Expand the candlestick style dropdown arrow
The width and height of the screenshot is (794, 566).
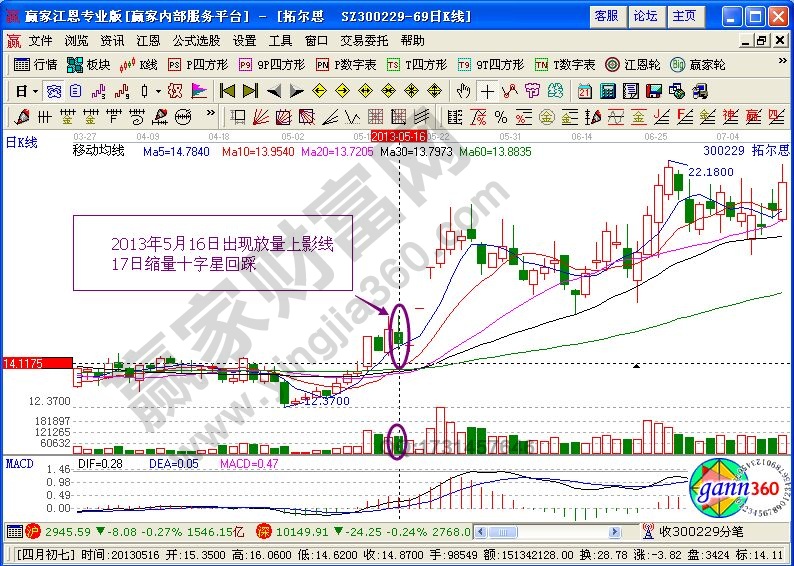(x=158, y=90)
